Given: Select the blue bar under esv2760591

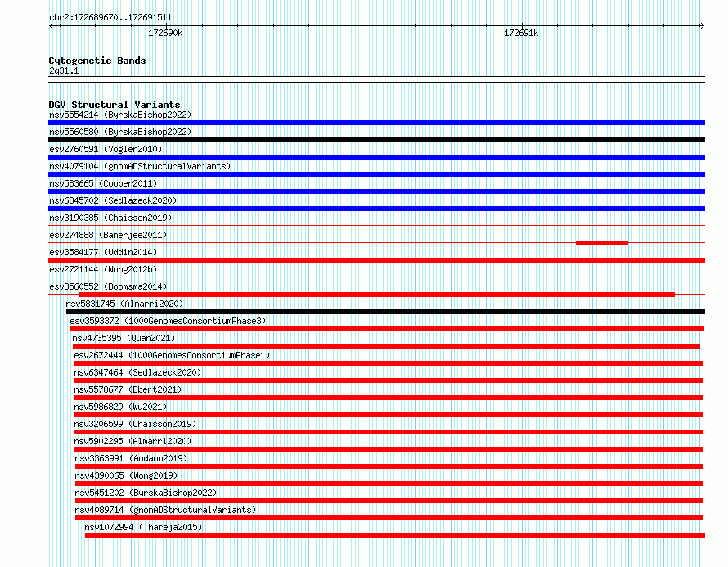Looking at the screenshot, I should click(x=376, y=157).
